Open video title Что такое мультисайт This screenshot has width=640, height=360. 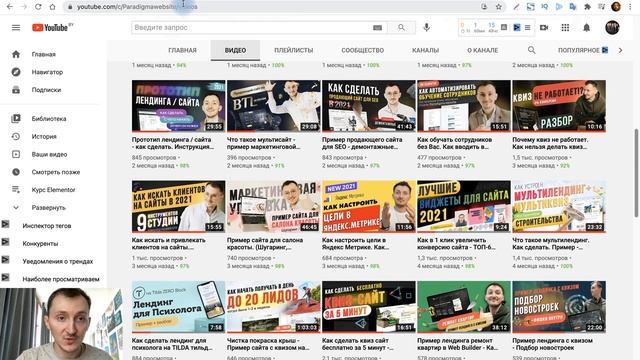tap(264, 143)
